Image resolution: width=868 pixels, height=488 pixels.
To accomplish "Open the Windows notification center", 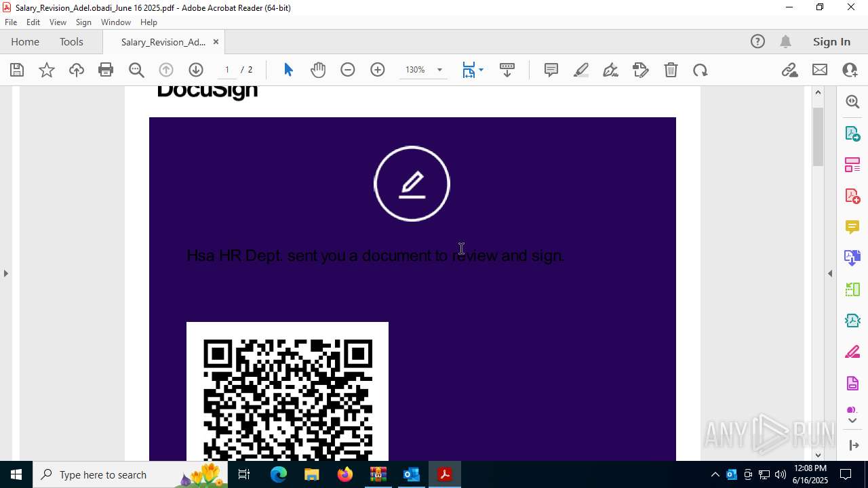I will [846, 474].
